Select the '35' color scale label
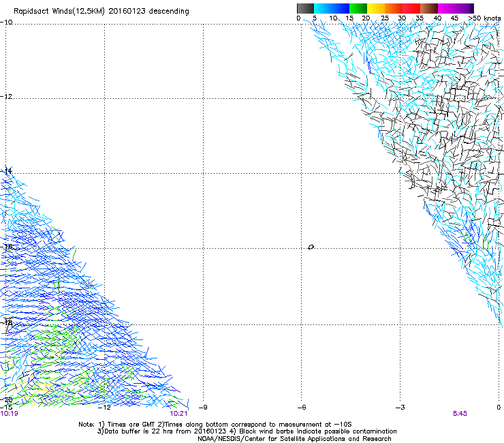This screenshot has height=443, width=504. pos(420,18)
